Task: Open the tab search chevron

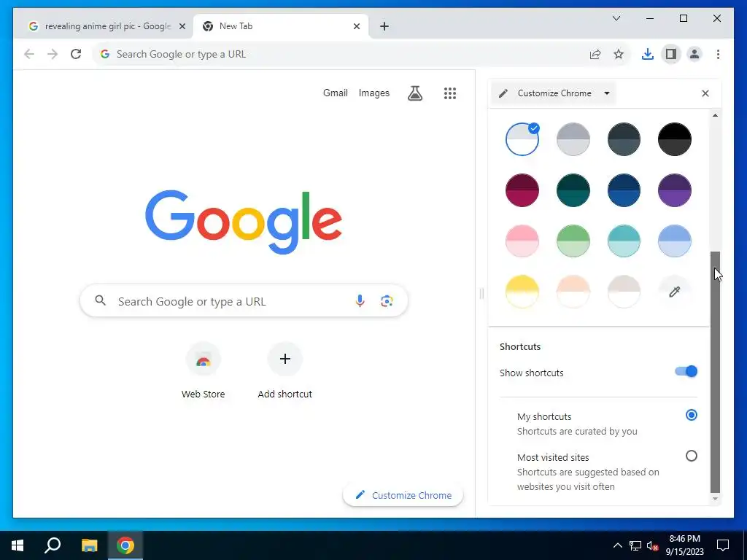Action: [616, 18]
